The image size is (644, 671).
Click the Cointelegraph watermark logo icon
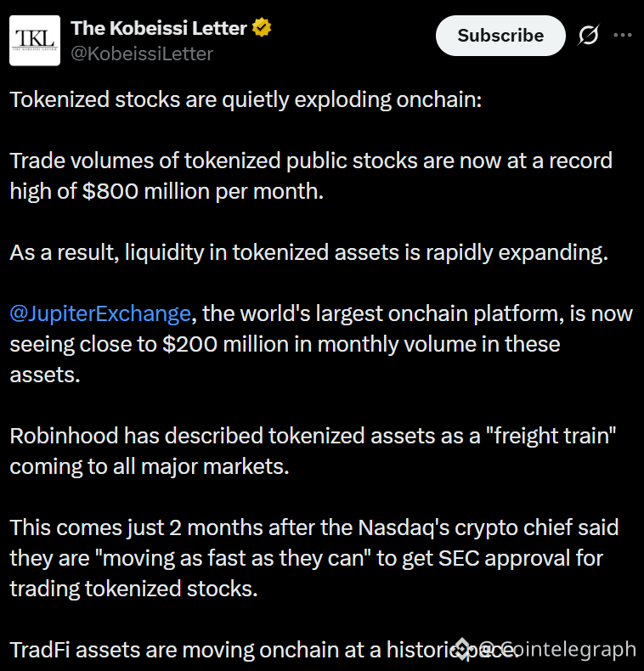pos(464,650)
